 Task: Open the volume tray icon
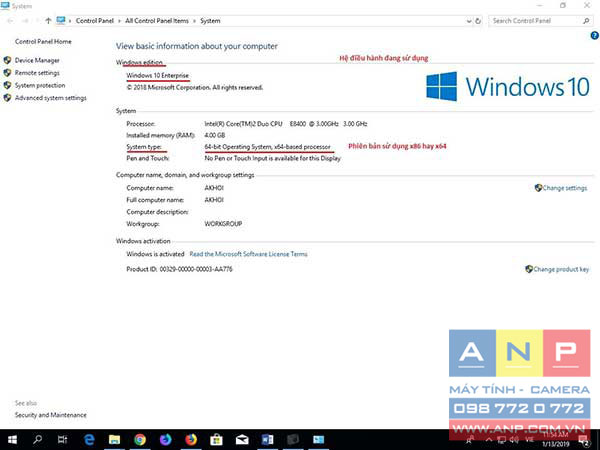click(515, 440)
